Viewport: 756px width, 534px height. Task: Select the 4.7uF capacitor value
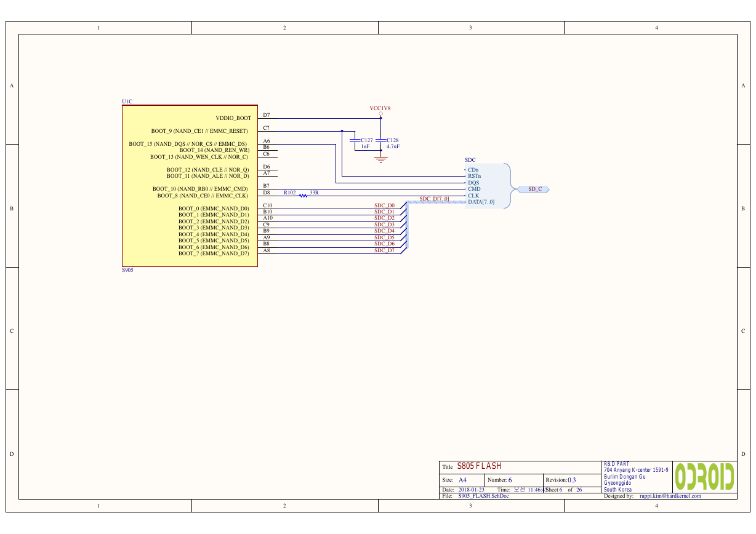coord(393,146)
